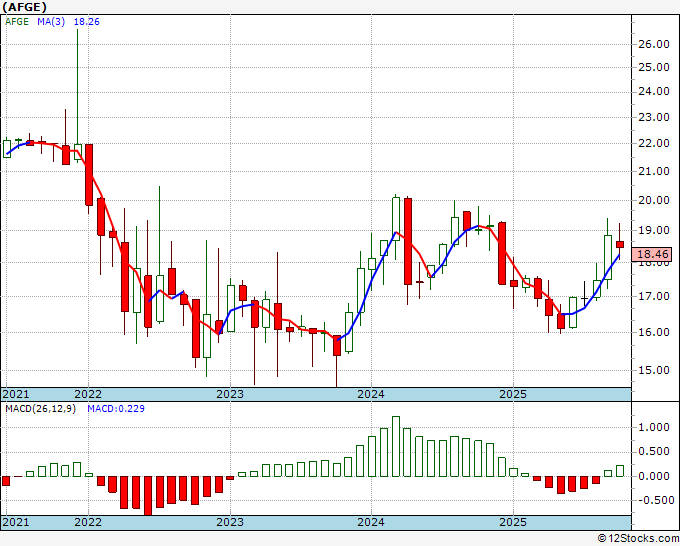This screenshot has width=680, height=546.
Task: Click the 1.000 MACD axis label
Action: click(654, 428)
